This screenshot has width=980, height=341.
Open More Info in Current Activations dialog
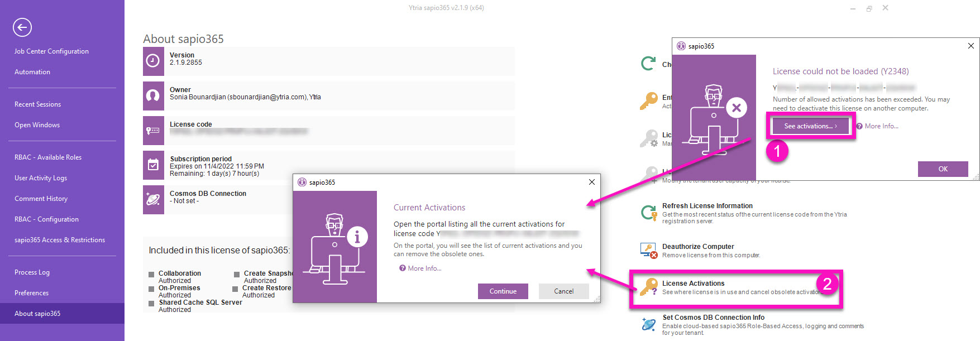420,268
